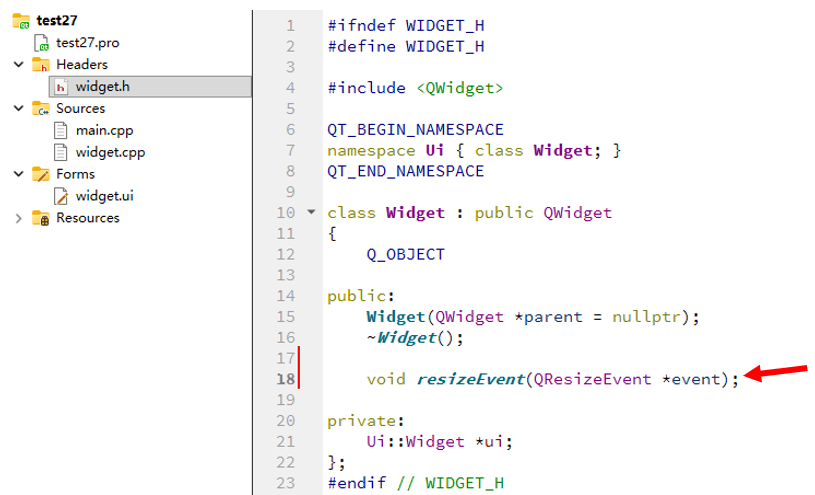Click "Ui::Widget" on line 21
The image size is (815, 495).
415,441
